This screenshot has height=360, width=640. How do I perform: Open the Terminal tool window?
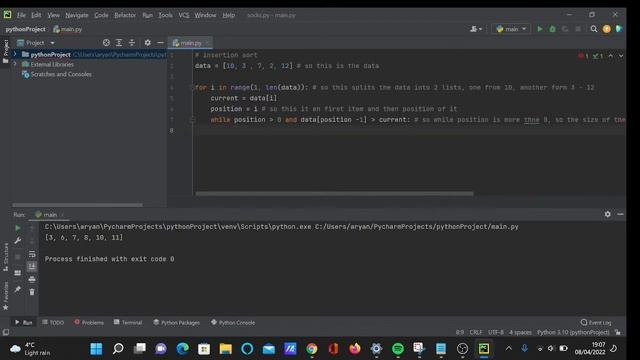[x=128, y=322]
